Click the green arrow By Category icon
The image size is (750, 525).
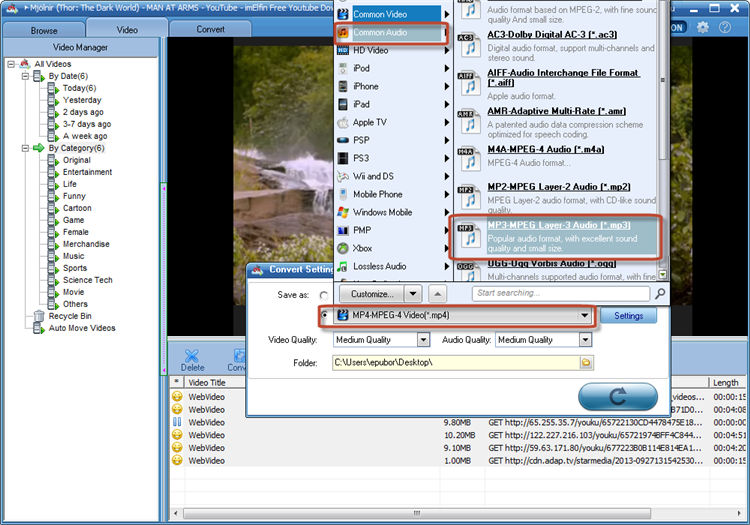[x=38, y=148]
